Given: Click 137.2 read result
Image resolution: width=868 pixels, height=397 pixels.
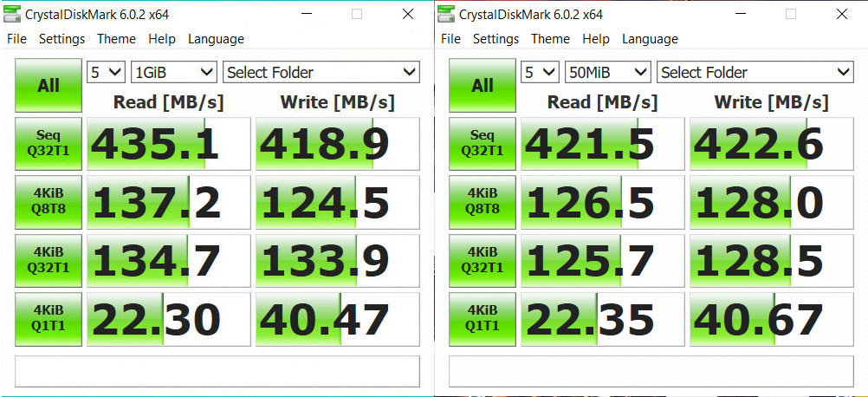Looking at the screenshot, I should [x=169, y=202].
